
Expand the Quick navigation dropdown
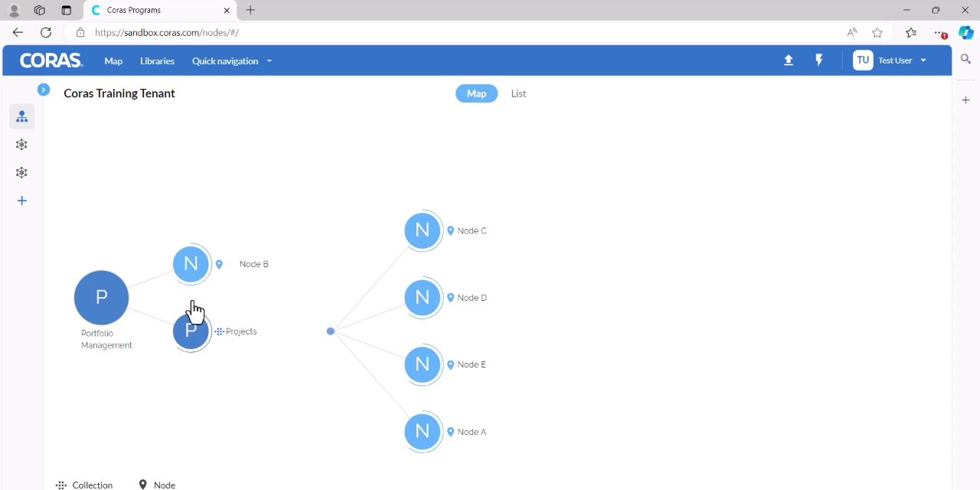[x=232, y=61]
